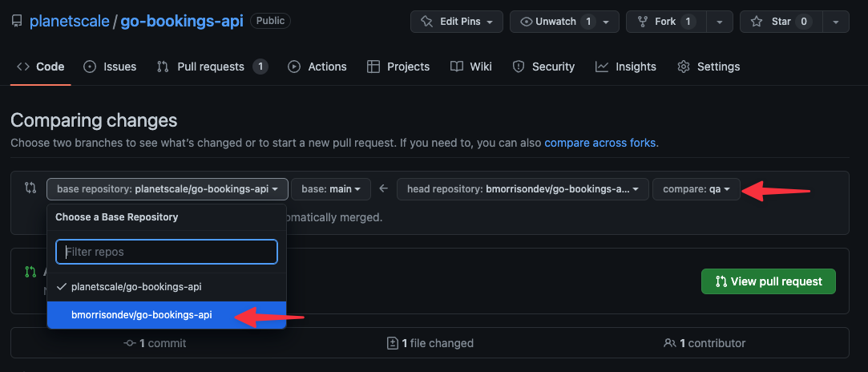Open the planetscale owner link
The width and height of the screenshot is (868, 372).
(x=69, y=22)
